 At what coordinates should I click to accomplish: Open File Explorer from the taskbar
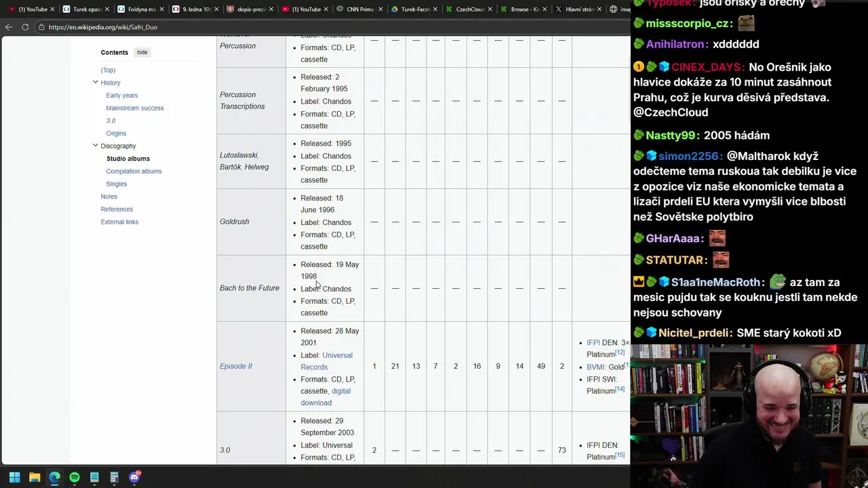(x=35, y=477)
